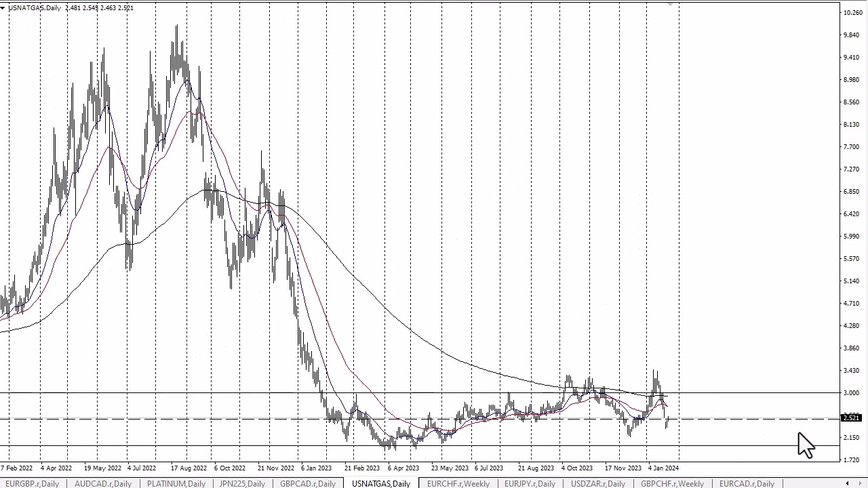Open the USDZAR.r,Daily chart tab

598,483
